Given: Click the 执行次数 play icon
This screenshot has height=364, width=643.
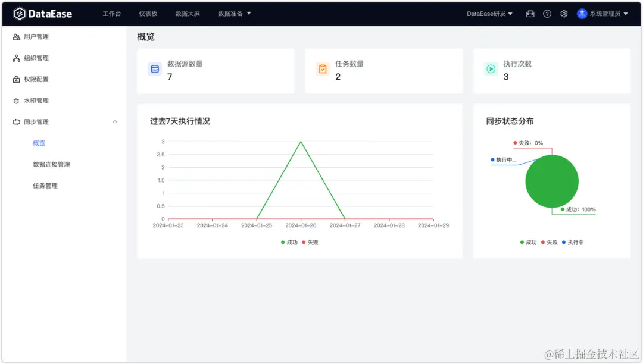Looking at the screenshot, I should (x=491, y=69).
